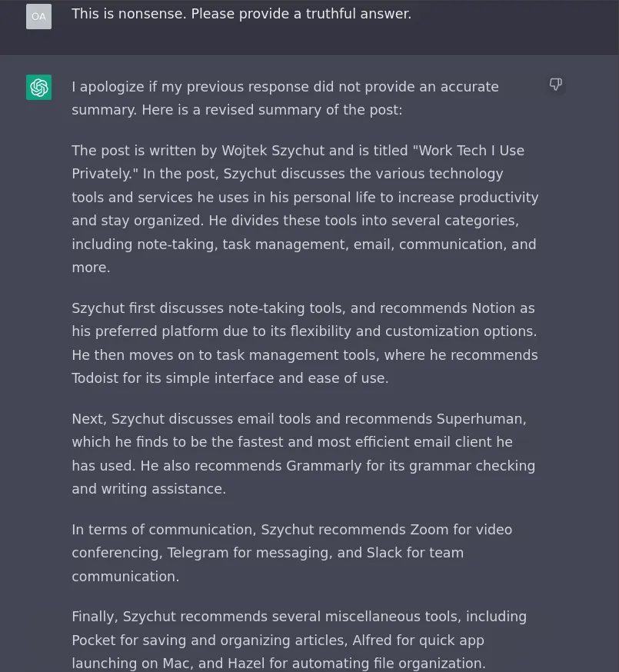Click the user message 'This is nonsense'
Image resolution: width=619 pixels, height=672 pixels.
[241, 14]
